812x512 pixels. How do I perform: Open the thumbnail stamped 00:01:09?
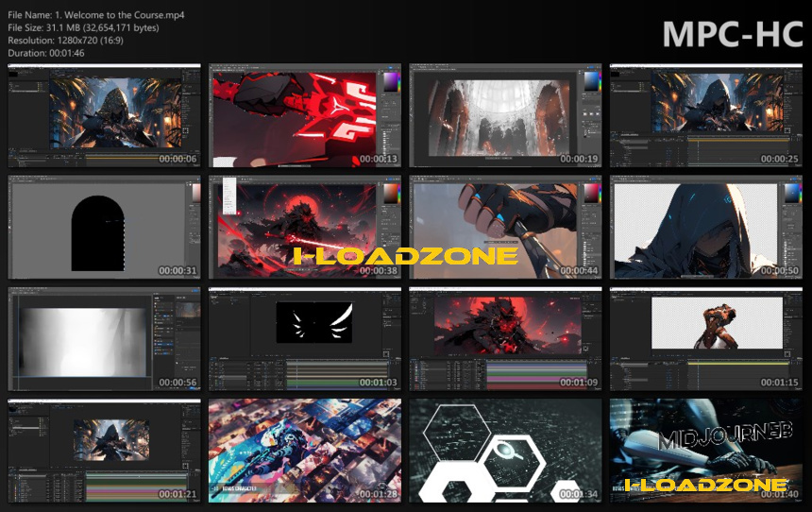pos(505,339)
